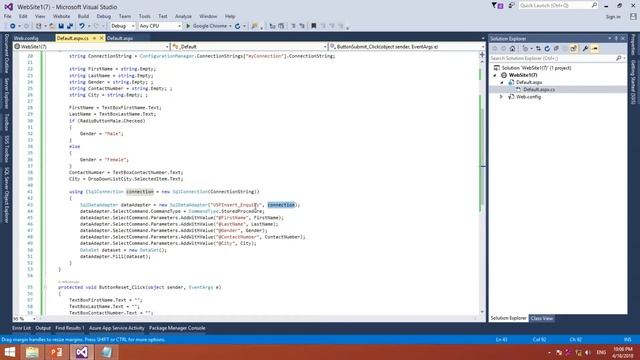The width and height of the screenshot is (640, 360).
Task: Click the Navigate Backward circle icon
Action: (13, 26)
